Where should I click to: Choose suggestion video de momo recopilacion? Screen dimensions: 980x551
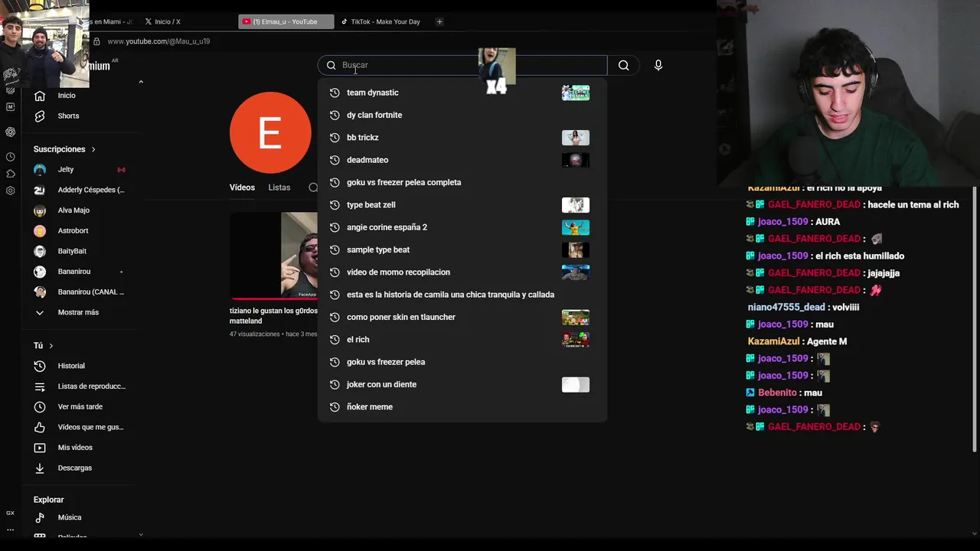pyautogui.click(x=462, y=272)
